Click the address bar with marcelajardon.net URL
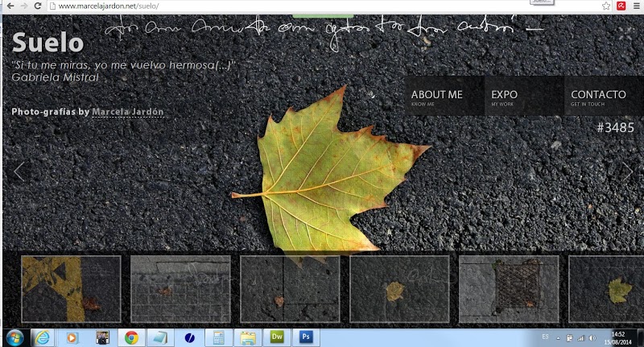The width and height of the screenshot is (644, 347). point(324,6)
